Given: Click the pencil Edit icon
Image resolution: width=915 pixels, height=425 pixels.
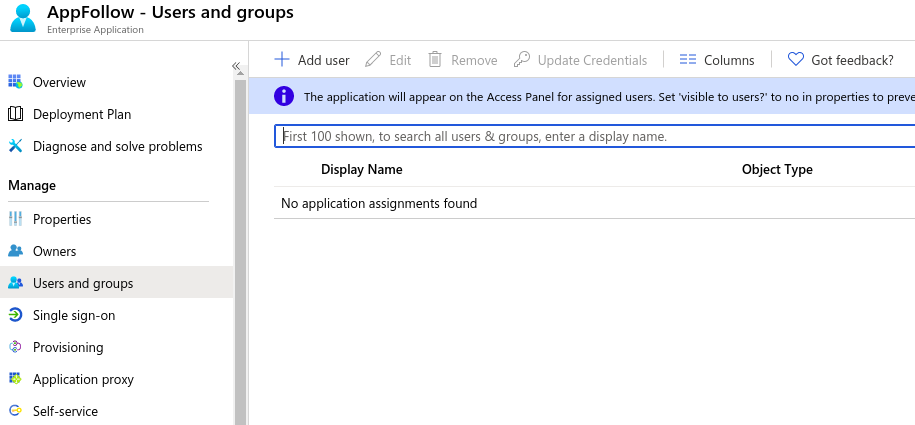Looking at the screenshot, I should click(373, 60).
